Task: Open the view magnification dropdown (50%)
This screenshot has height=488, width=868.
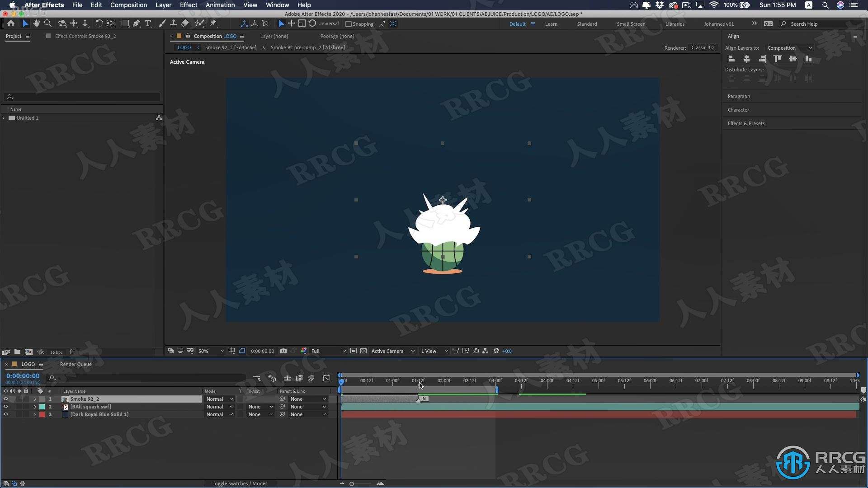Action: coord(210,351)
